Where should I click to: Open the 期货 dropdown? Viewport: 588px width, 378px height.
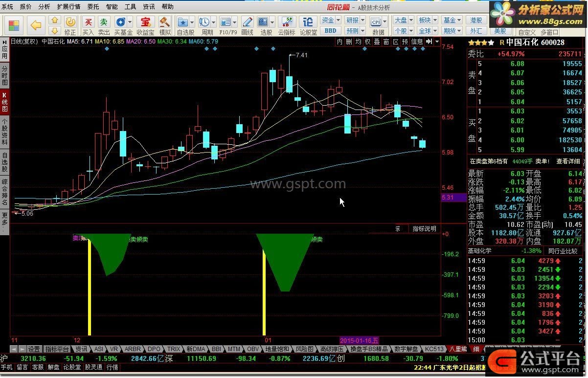[452, 31]
